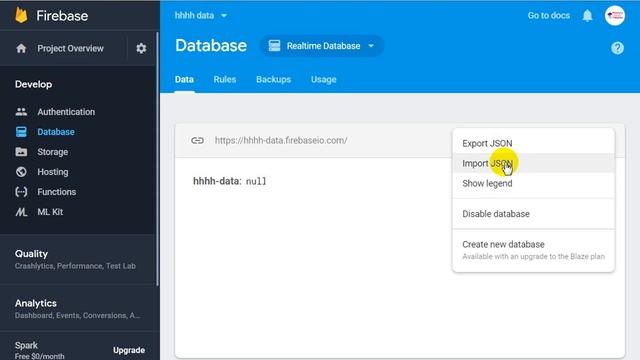Screen dimensions: 640x360
Task: Select Show legend menu entry
Action: point(533,183)
